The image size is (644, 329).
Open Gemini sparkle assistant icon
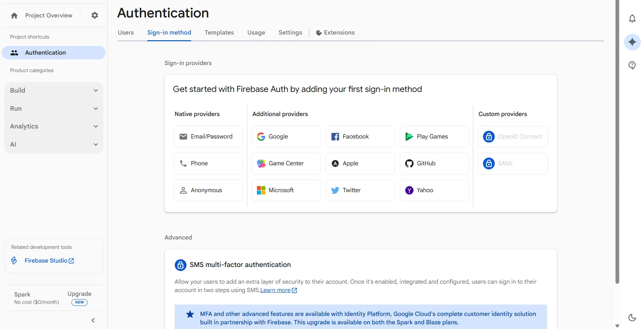[x=632, y=42]
